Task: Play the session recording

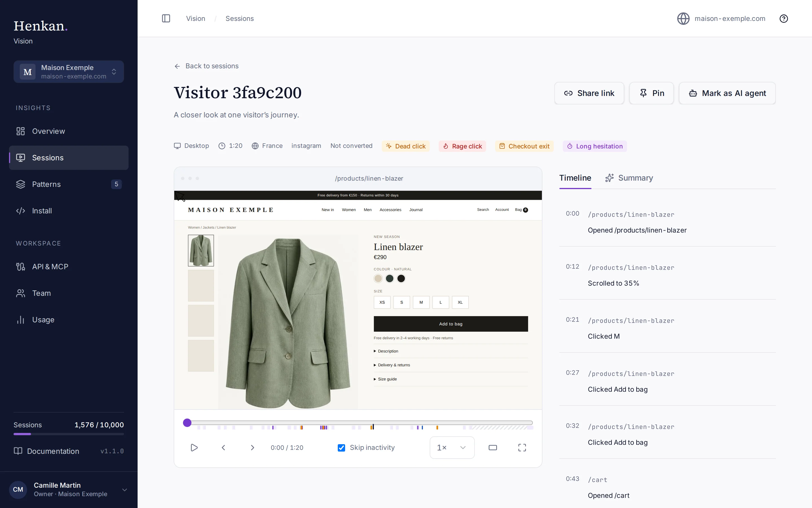Action: 194,448
